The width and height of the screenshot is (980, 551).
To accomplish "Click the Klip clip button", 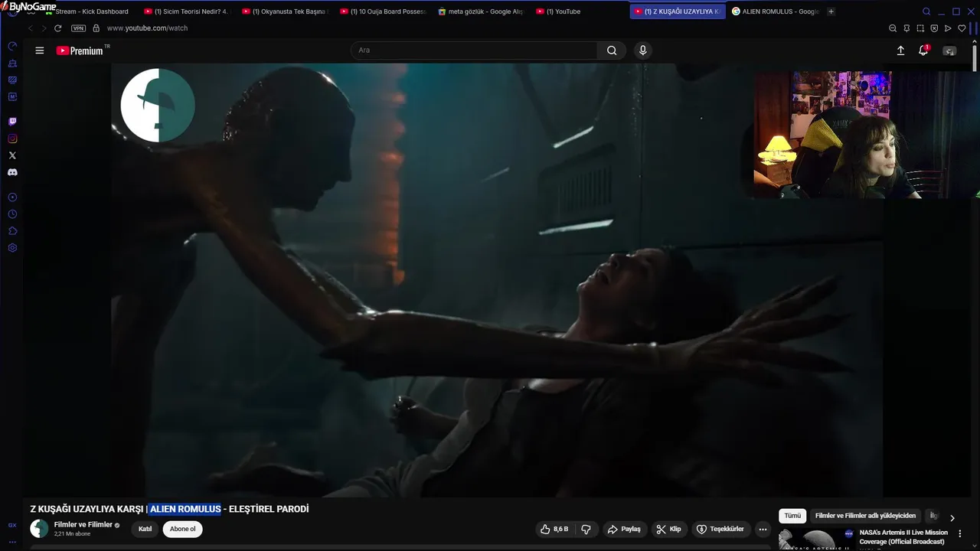I will point(669,529).
